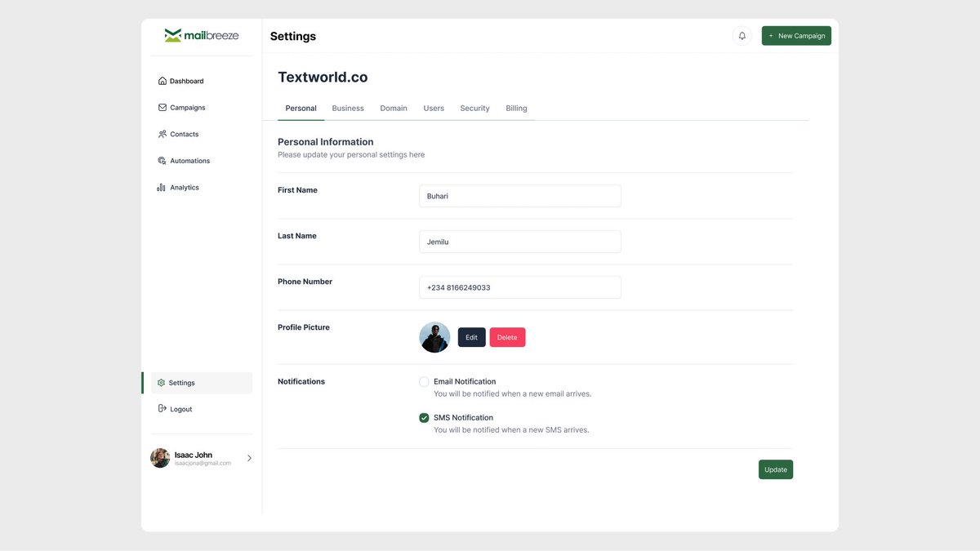
Task: Click the New Campaign button
Action: pos(796,36)
